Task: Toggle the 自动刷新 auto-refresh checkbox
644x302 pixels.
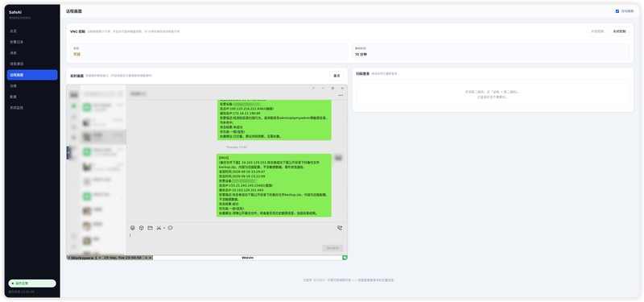Action: [x=617, y=11]
